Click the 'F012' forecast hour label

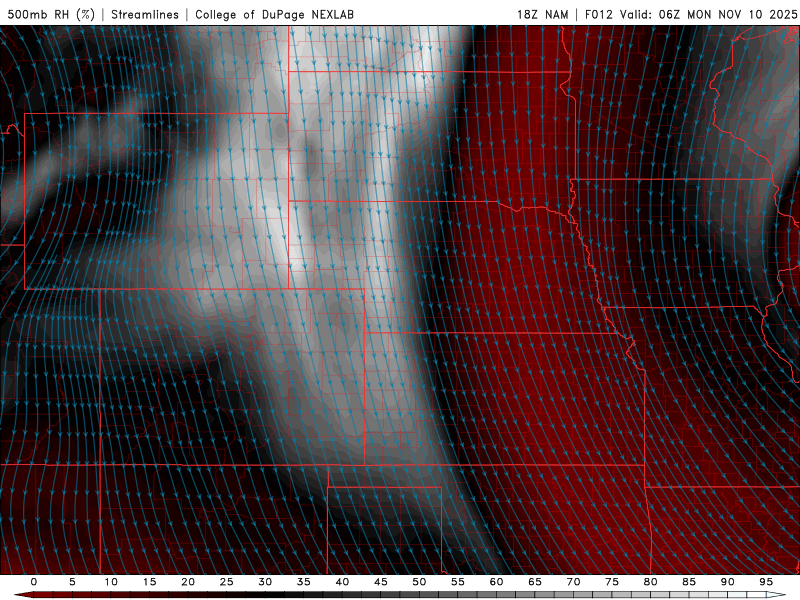pyautogui.click(x=598, y=14)
